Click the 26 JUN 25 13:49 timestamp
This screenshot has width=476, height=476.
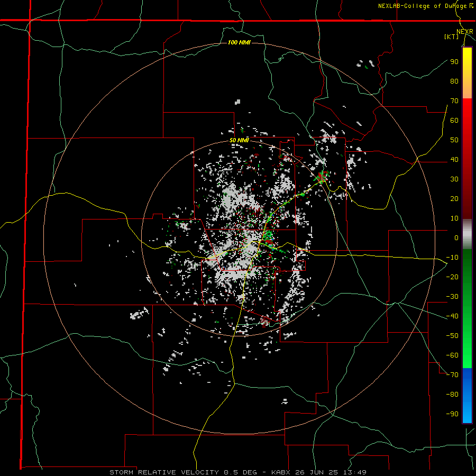point(332,472)
